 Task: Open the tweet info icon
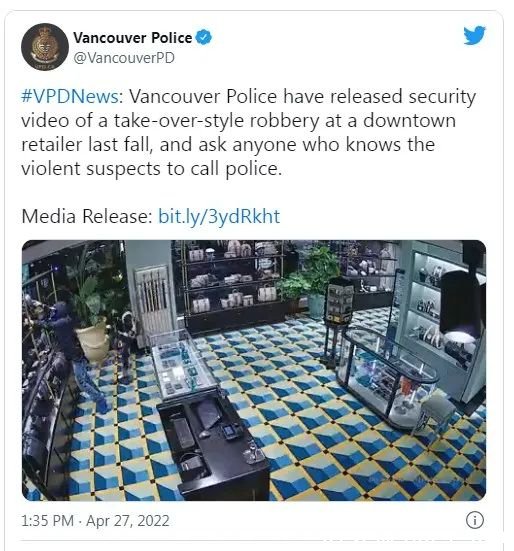click(x=475, y=520)
